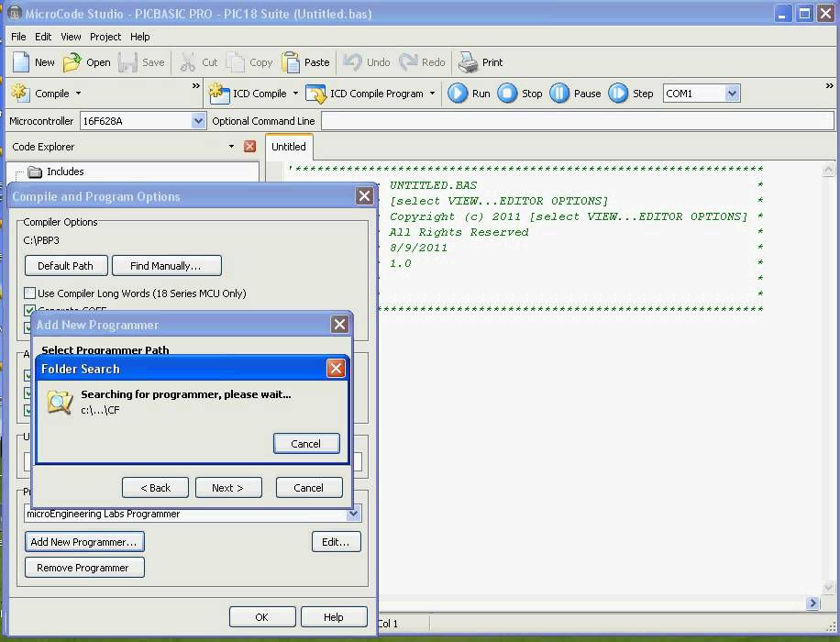Image resolution: width=840 pixels, height=642 pixels.
Task: Open a file with the Open icon
Action: [72, 62]
